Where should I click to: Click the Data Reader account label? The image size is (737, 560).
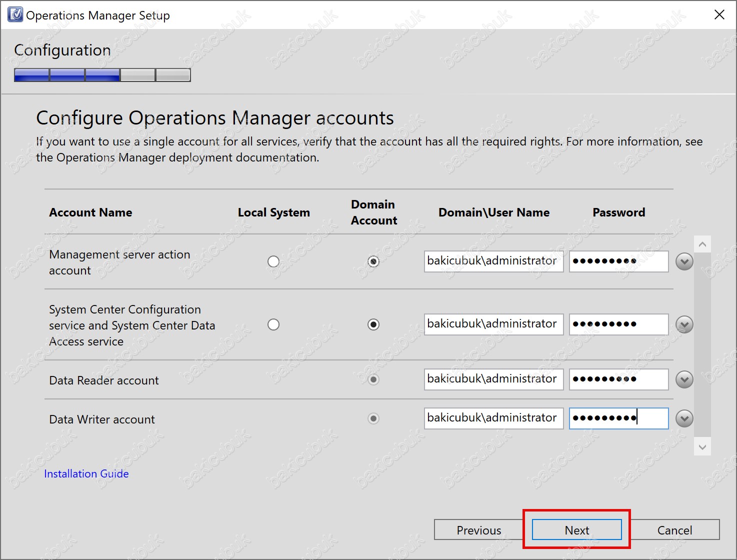pos(104,380)
